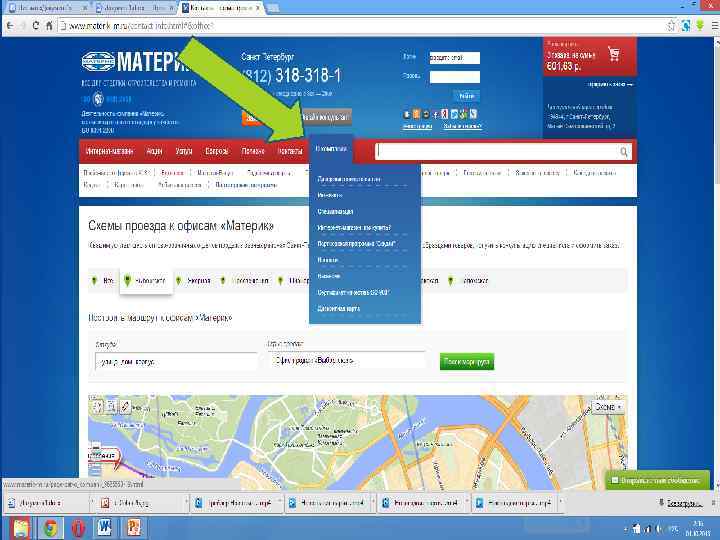Log in via the Yandex icon
Viewport: 720px width, 540px height.
[444, 114]
